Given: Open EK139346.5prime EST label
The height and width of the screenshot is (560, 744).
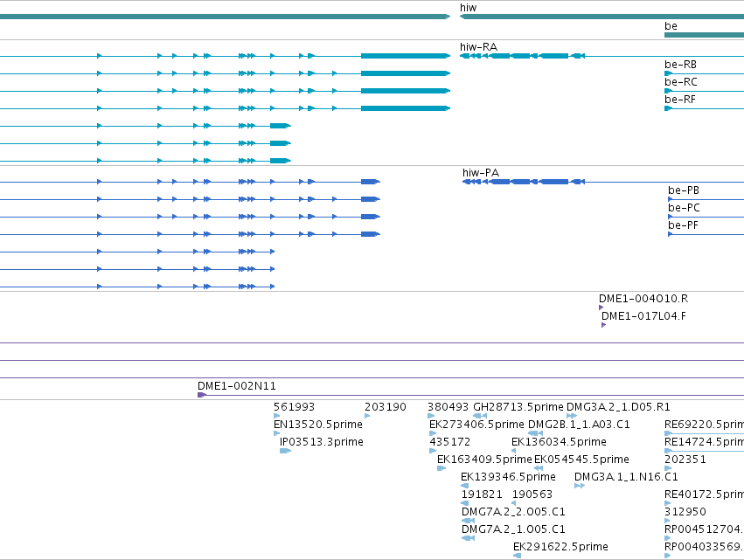Looking at the screenshot, I should pyautogui.click(x=508, y=477).
